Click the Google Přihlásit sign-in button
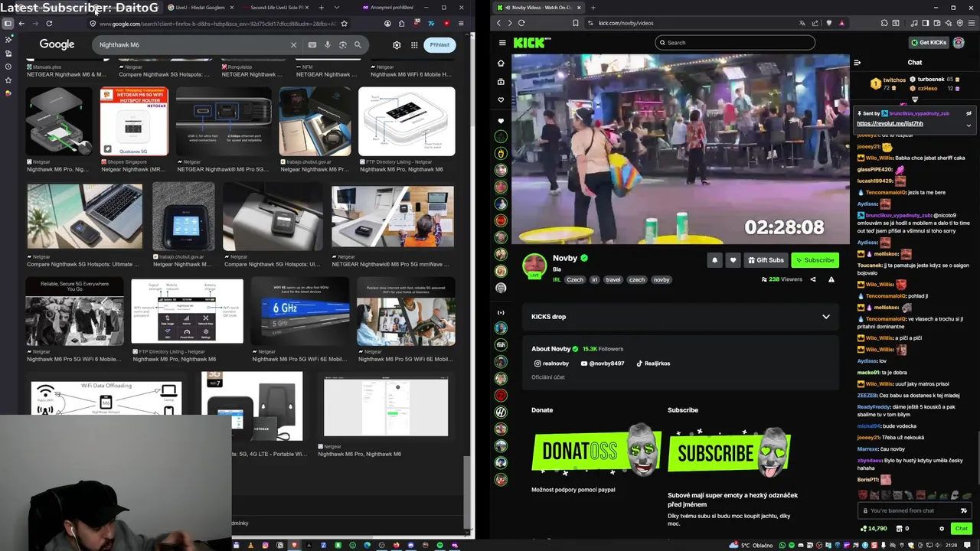Screen dimensions: 980x551 click(x=439, y=45)
